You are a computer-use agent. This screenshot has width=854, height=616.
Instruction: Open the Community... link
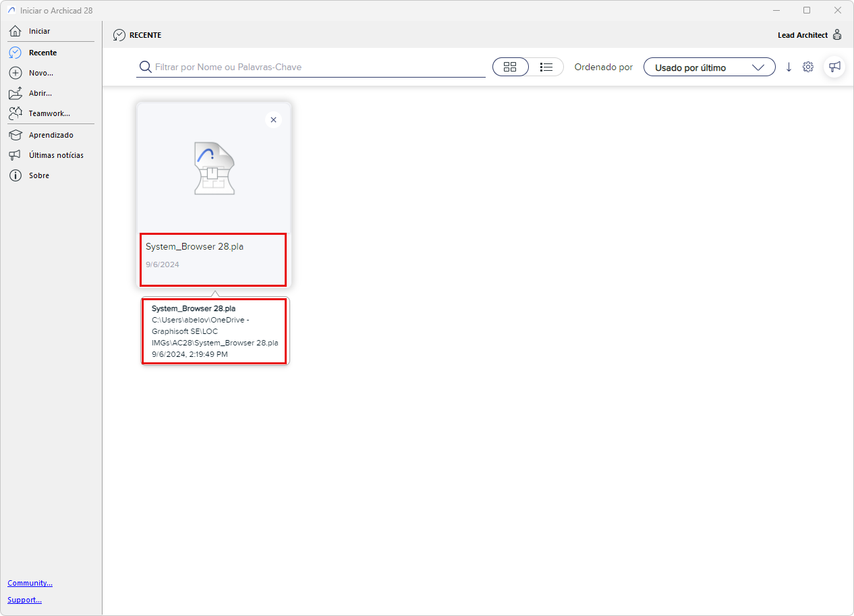click(x=30, y=583)
